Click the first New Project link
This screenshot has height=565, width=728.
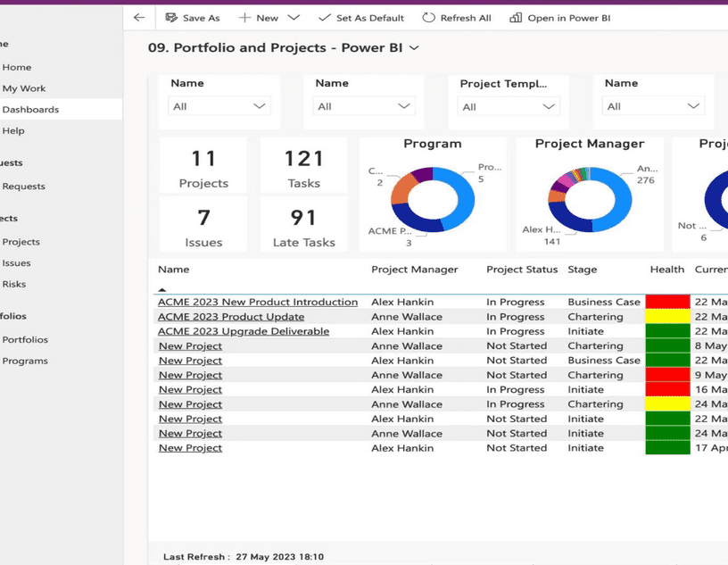pos(190,345)
